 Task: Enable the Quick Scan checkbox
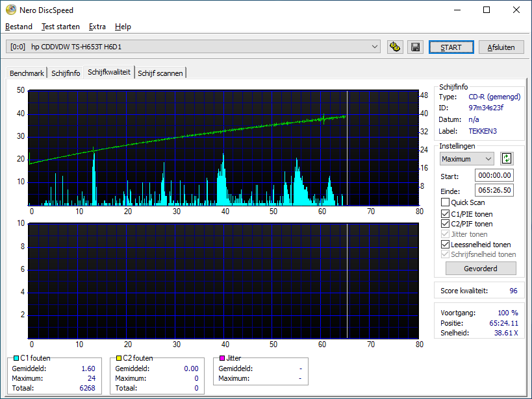pos(445,202)
